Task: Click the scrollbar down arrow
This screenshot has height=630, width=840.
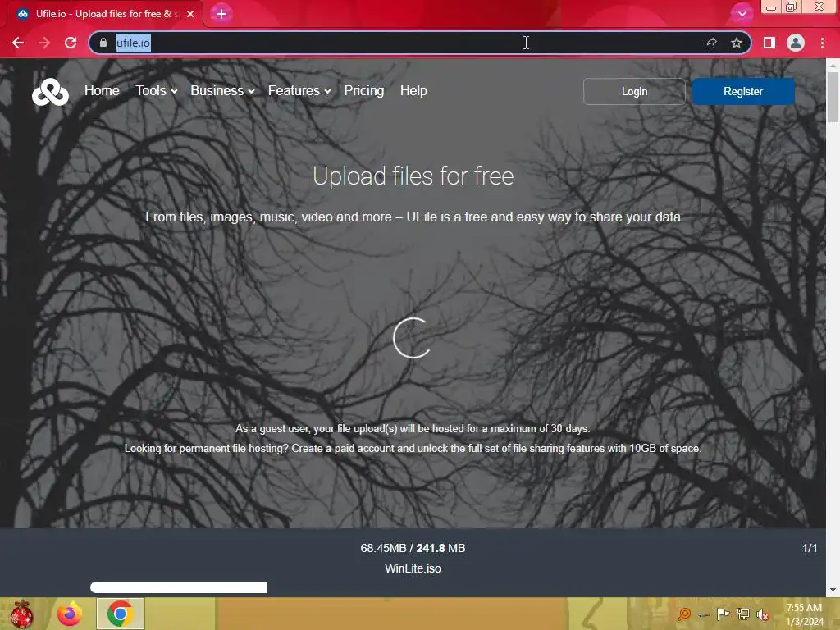Action: point(833,590)
